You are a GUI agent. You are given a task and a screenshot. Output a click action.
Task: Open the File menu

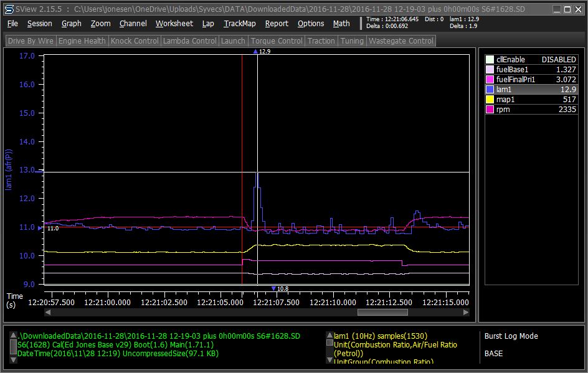pyautogui.click(x=12, y=24)
